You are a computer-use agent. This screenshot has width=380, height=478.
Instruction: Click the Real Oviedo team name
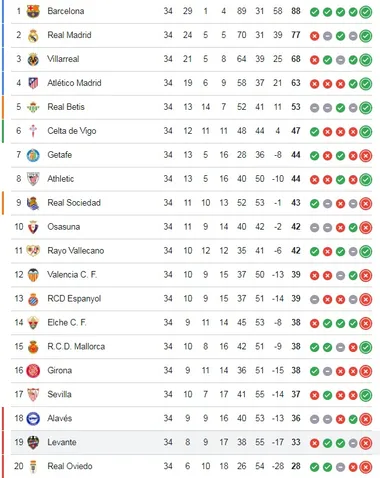tap(70, 466)
